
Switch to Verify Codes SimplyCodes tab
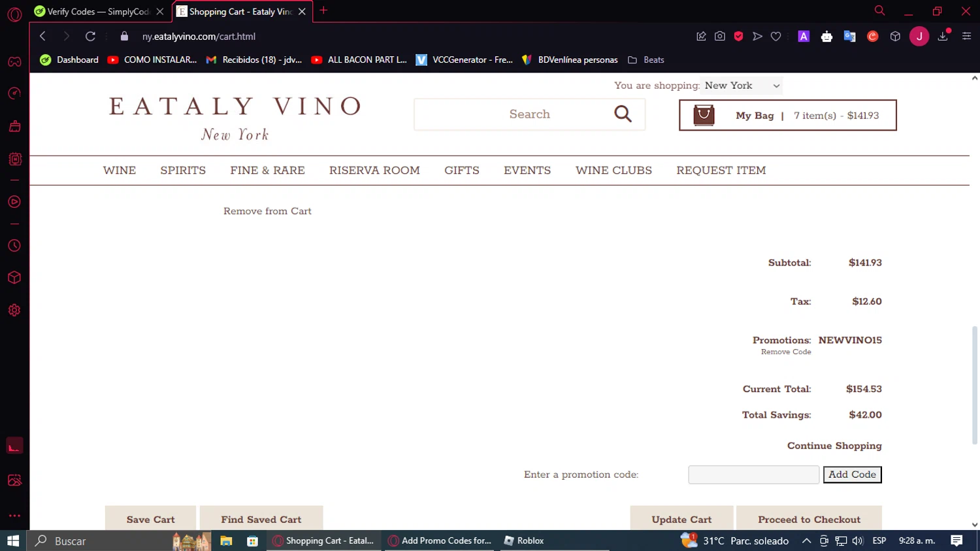pos(99,12)
